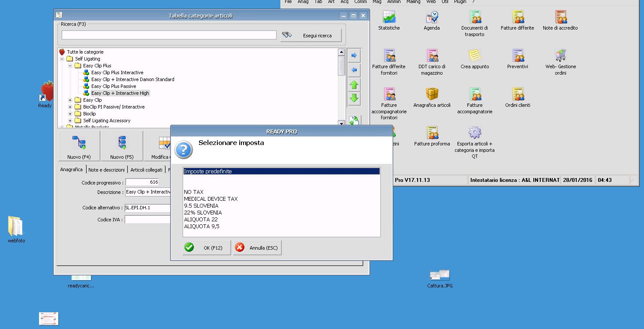Viewport: 644px width, 329px height.
Task: Expand the Bioclip folder
Action: tap(70, 114)
